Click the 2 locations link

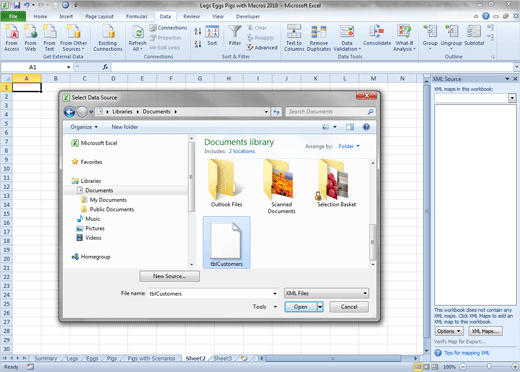click(242, 151)
